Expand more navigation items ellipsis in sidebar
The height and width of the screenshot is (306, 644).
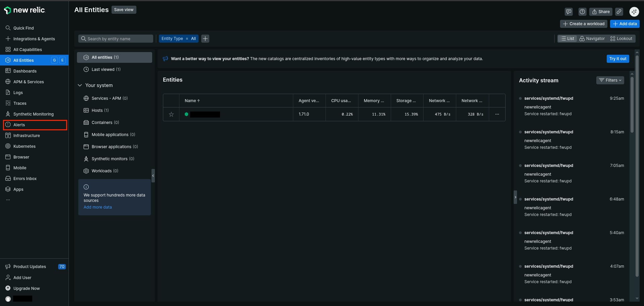click(8, 200)
